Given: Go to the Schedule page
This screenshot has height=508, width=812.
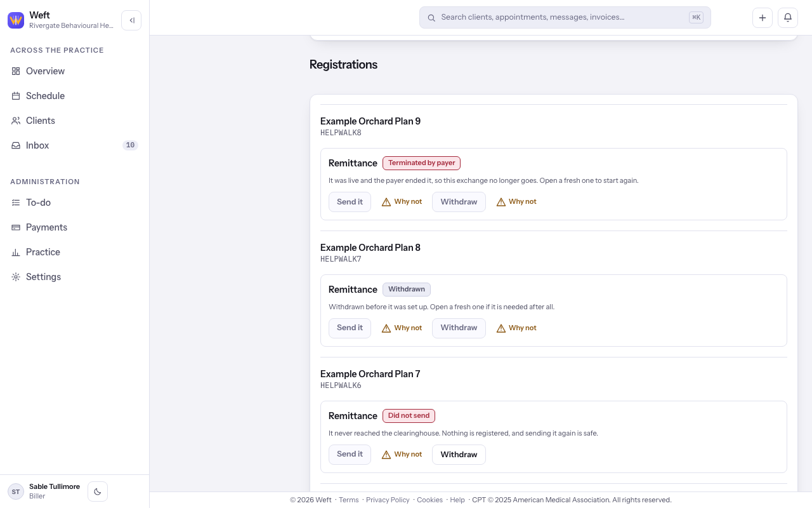Looking at the screenshot, I should coord(75,96).
